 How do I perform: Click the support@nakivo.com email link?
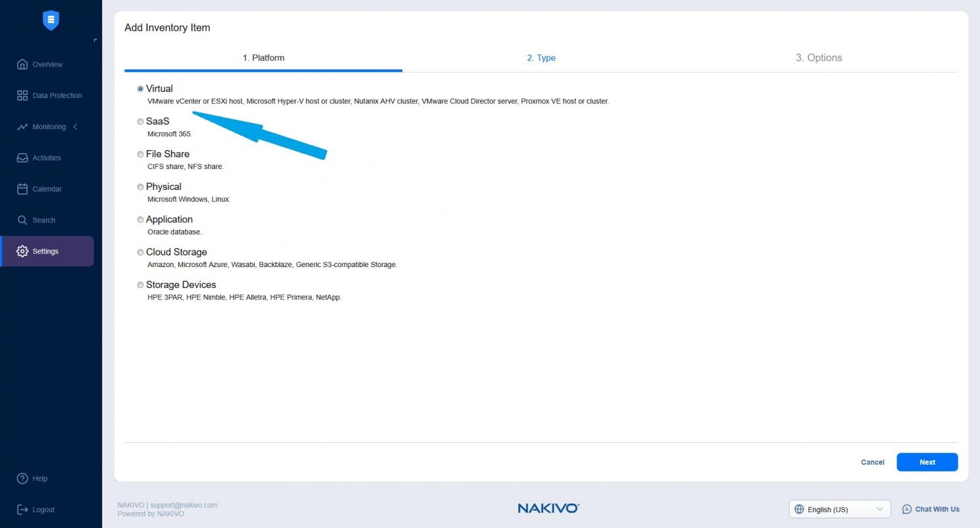184,505
